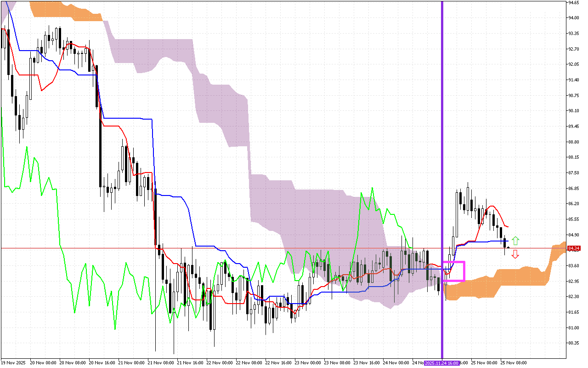The image size is (588, 368).
Task: Click the 90.10 price axis label
Action: (573, 111)
